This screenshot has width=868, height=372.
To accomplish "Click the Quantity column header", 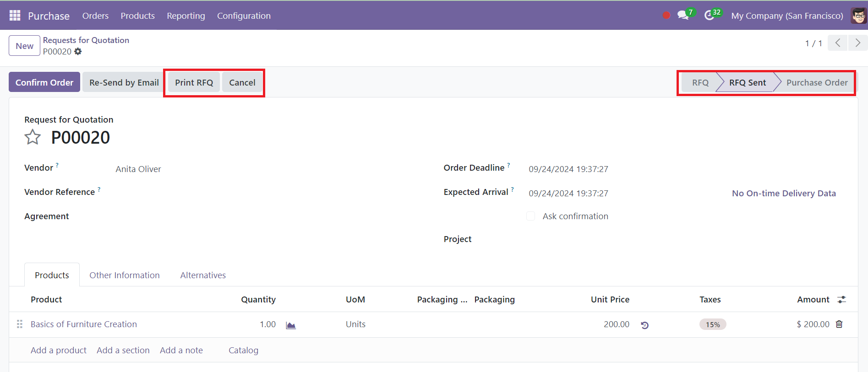I will (258, 299).
